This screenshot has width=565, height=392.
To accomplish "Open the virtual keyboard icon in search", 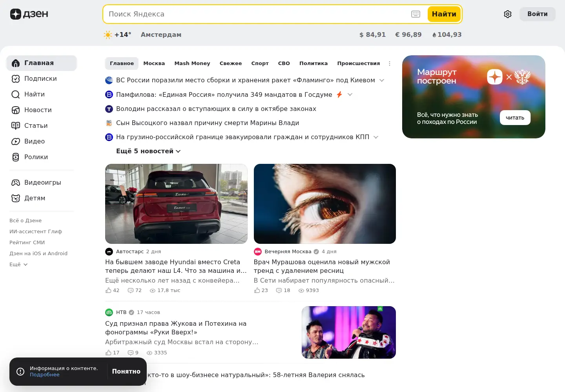I will pos(416,14).
